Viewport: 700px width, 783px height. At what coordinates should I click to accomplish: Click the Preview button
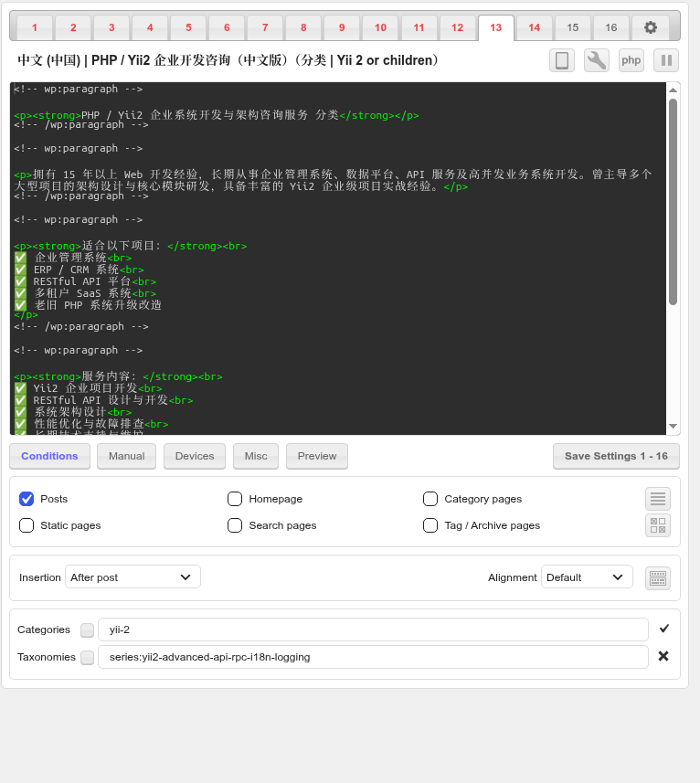point(317,456)
